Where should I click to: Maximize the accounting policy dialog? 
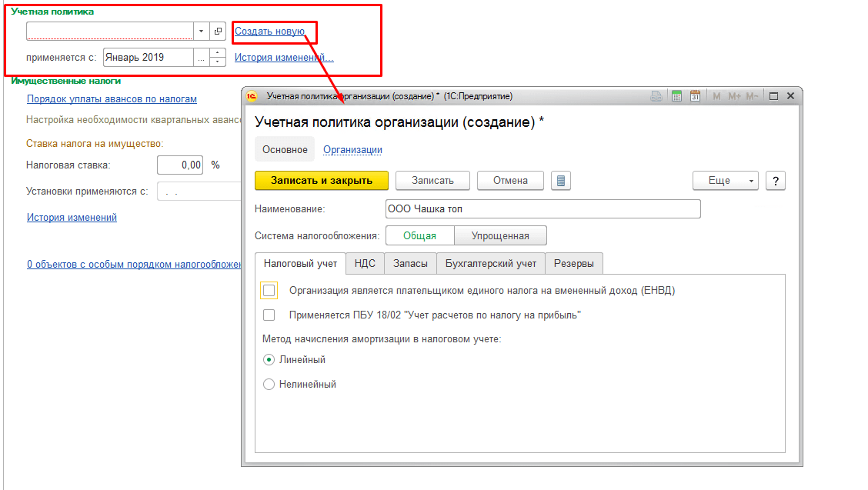pyautogui.click(x=773, y=96)
